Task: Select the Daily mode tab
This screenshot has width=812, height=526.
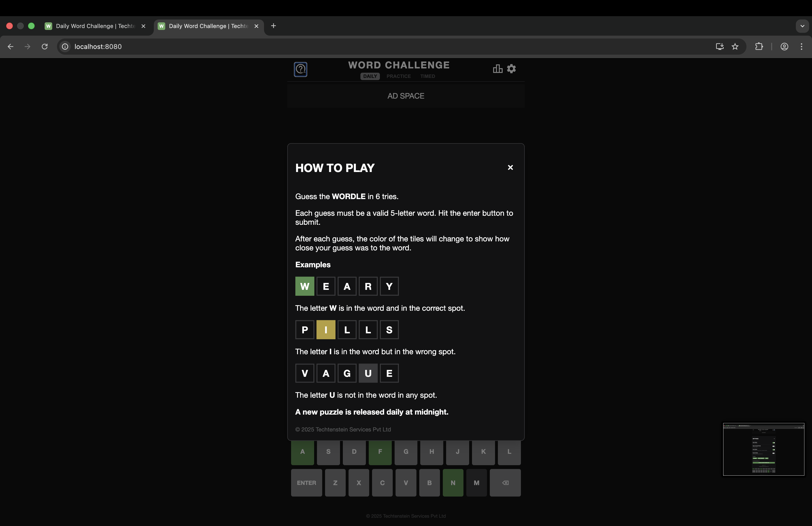Action: (x=370, y=77)
